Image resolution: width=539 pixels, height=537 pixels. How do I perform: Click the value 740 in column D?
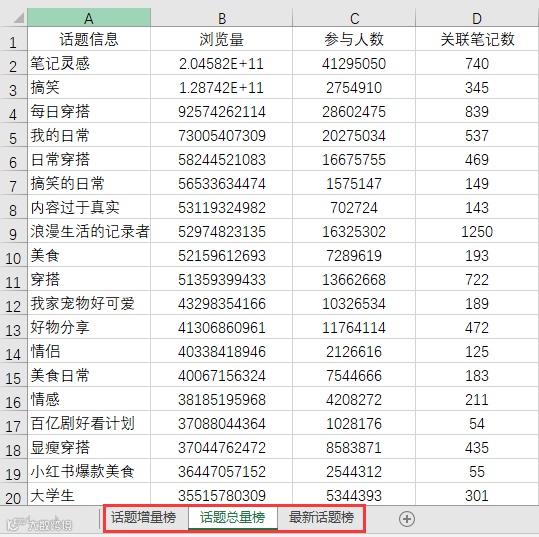477,64
